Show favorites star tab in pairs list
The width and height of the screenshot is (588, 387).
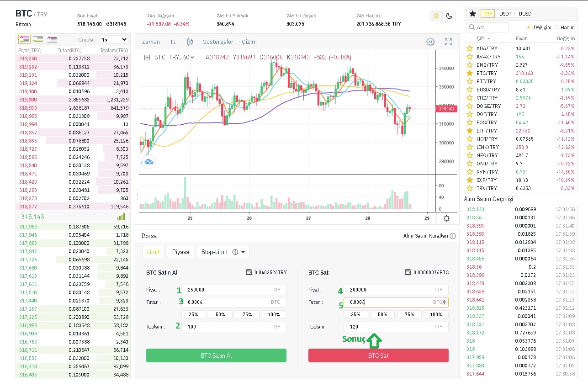point(472,14)
